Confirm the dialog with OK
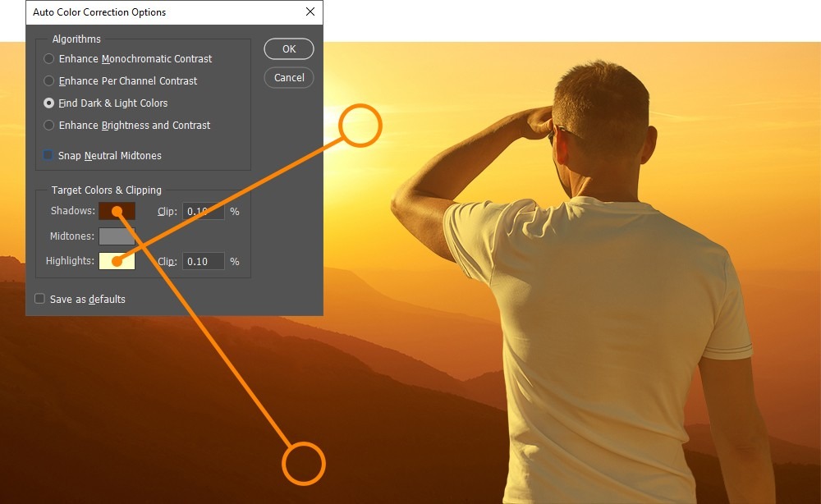This screenshot has height=504, width=821. click(x=289, y=48)
